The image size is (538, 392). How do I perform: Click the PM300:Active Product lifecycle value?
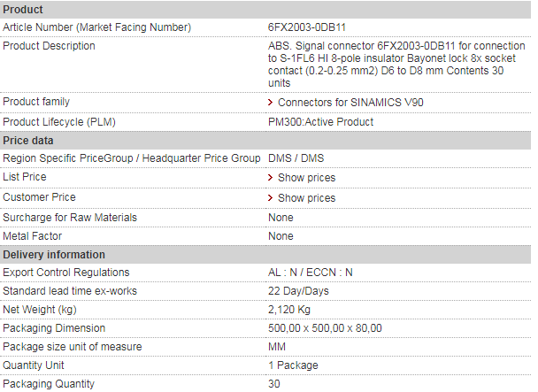click(x=320, y=122)
